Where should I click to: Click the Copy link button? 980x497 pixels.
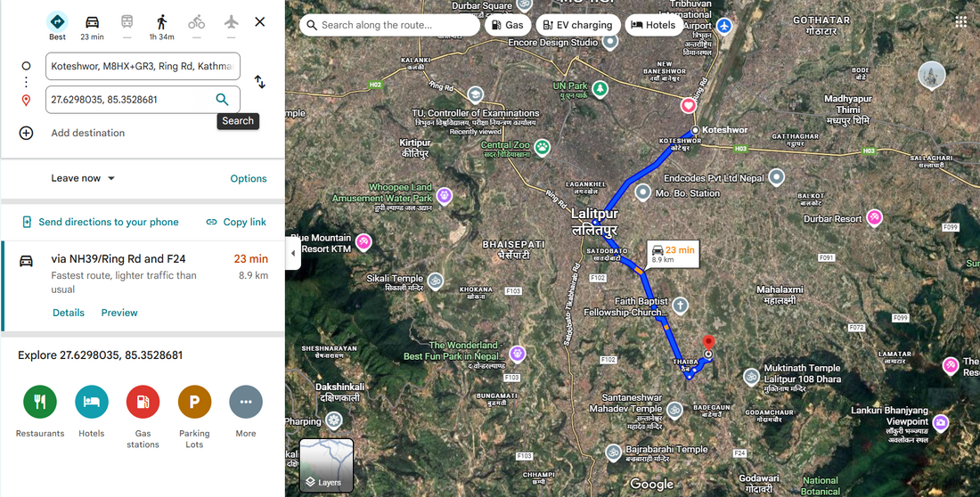(x=236, y=222)
